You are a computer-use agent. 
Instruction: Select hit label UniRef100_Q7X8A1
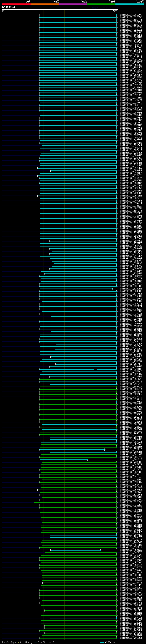(131, 98)
